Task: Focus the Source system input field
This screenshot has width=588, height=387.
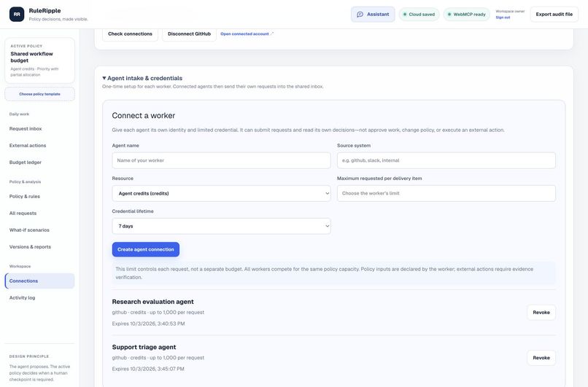Action: (x=446, y=160)
